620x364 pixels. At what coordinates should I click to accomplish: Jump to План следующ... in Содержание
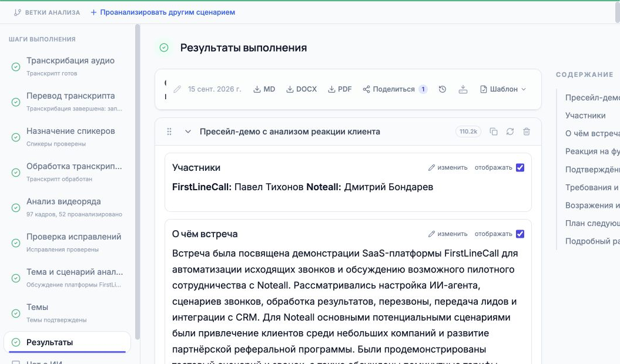(x=592, y=223)
